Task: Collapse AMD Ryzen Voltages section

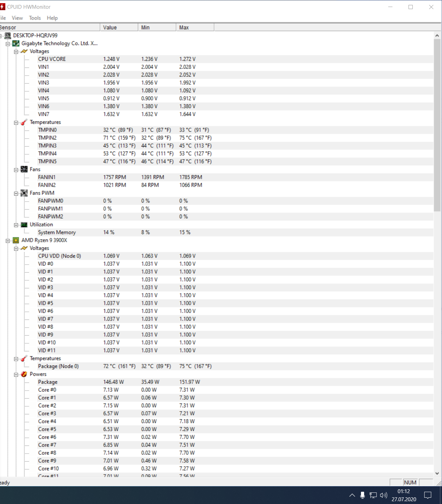Action: tap(16, 248)
